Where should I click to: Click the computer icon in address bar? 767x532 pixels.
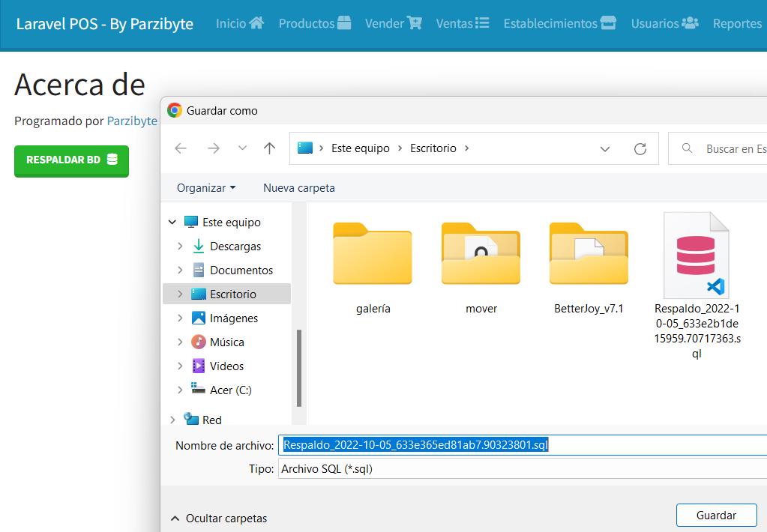(304, 148)
